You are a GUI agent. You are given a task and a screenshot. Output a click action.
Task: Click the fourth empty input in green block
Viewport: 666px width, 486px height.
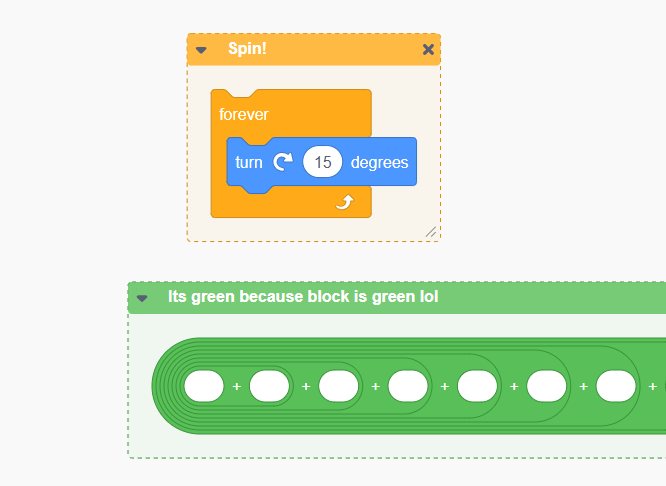coord(408,386)
